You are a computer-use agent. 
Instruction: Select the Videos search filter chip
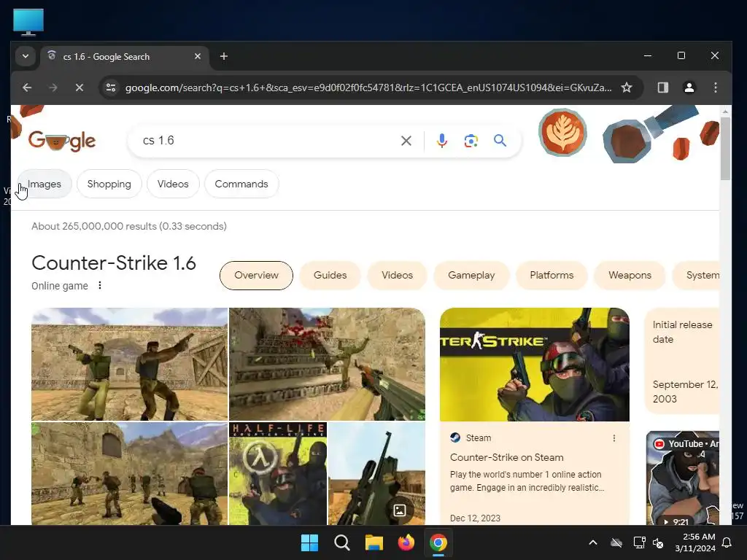point(173,184)
